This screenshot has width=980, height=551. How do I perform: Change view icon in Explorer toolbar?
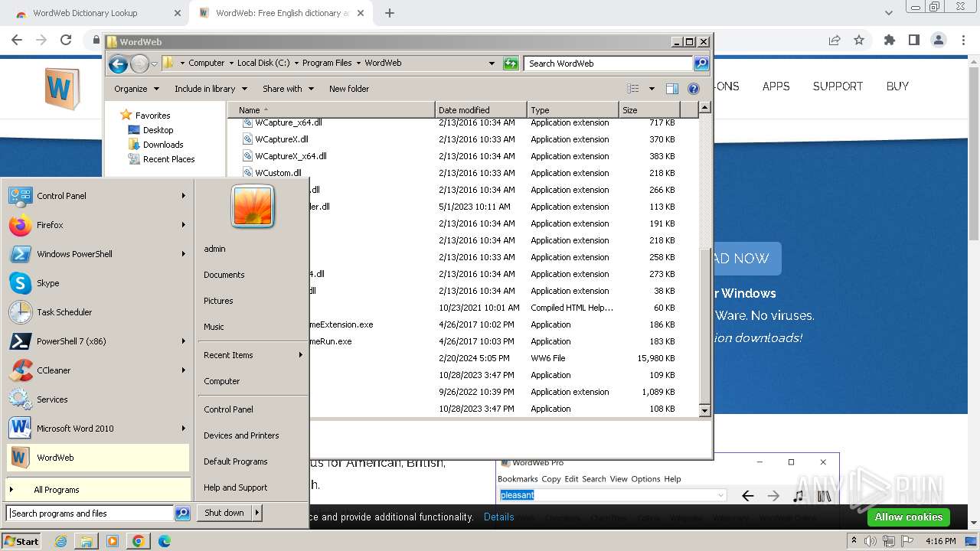tap(633, 89)
